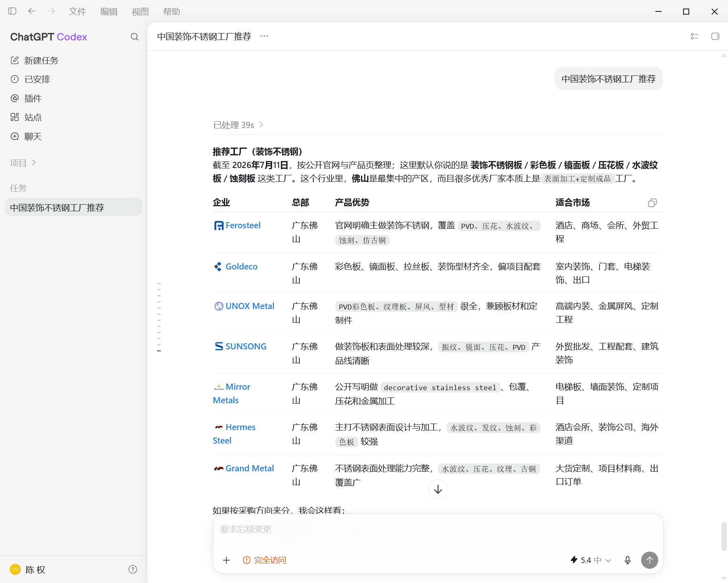Click the task list icon in header
The image size is (728, 583).
click(x=695, y=36)
